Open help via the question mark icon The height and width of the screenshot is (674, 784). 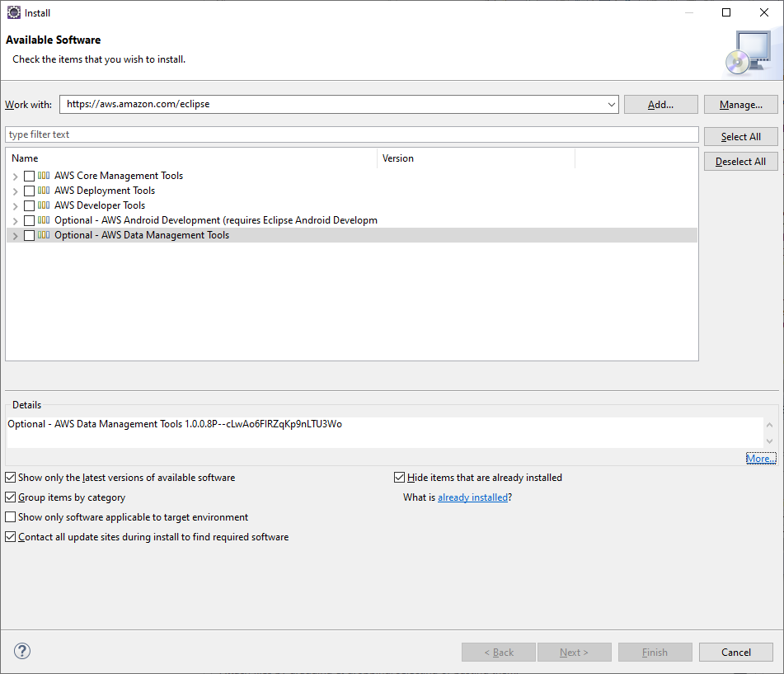pos(21,651)
